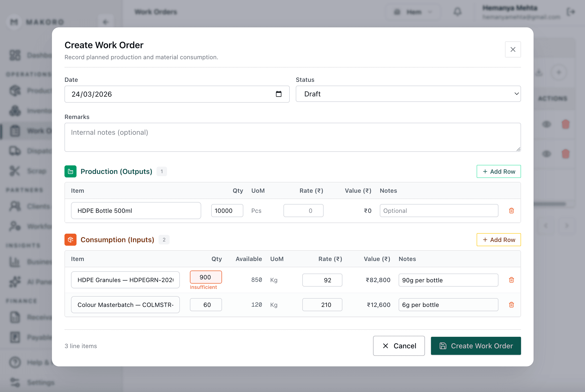Click the notes field '6g per bottle'

[x=448, y=305]
